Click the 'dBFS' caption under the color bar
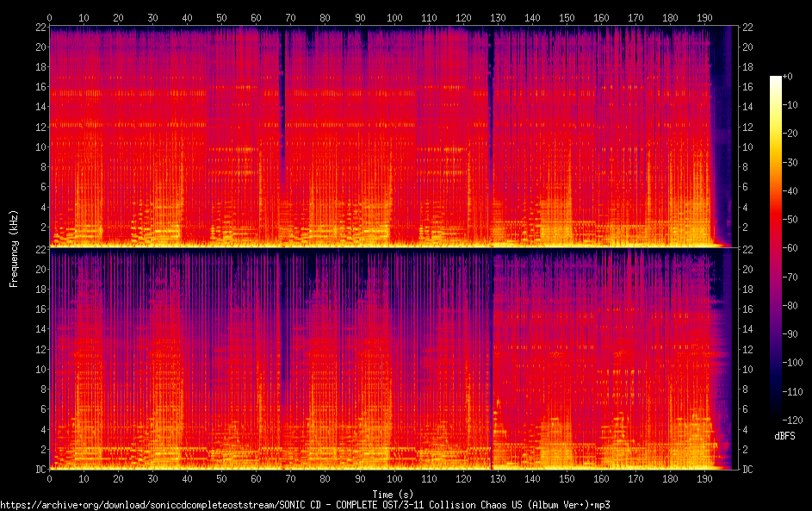812x511 pixels. (x=784, y=437)
